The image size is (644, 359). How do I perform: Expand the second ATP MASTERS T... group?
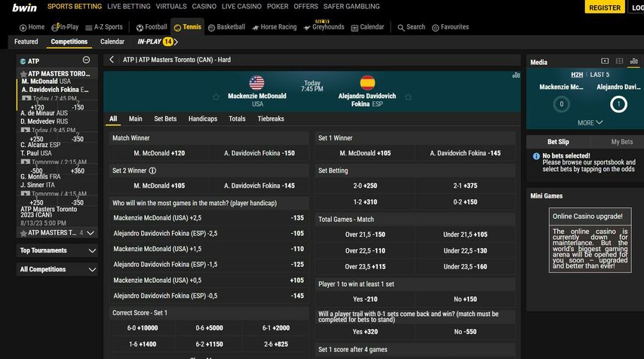point(91,233)
